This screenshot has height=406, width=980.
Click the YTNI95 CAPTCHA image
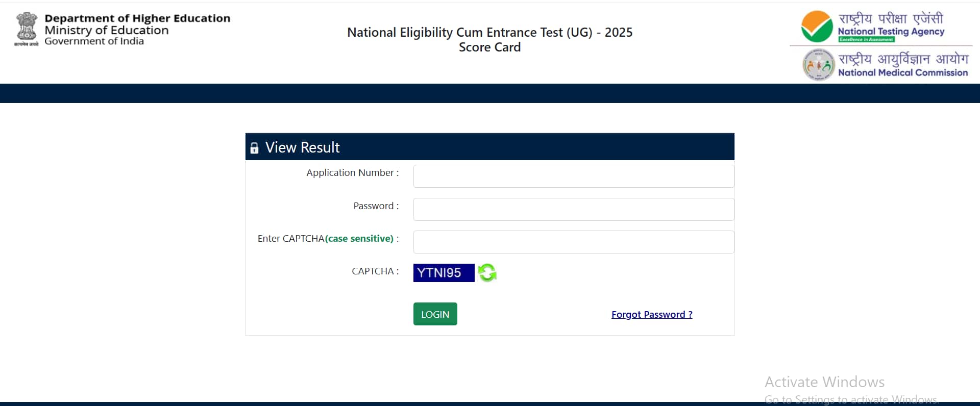click(444, 273)
